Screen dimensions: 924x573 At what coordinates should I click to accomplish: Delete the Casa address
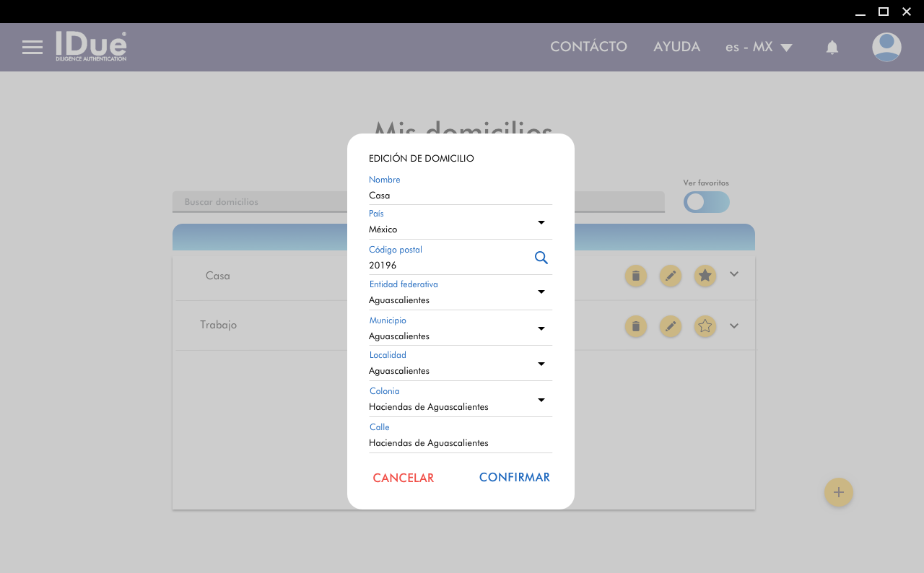coord(635,276)
